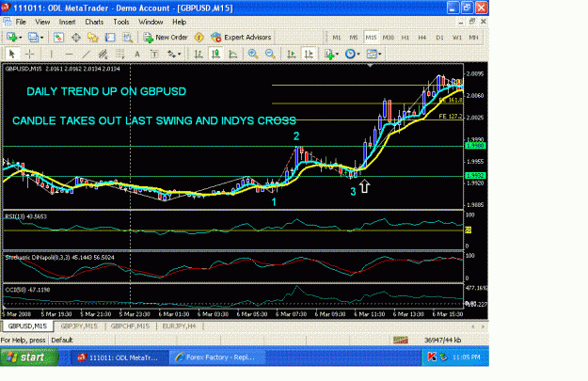Switch chart to Bar Chart

(x=199, y=54)
